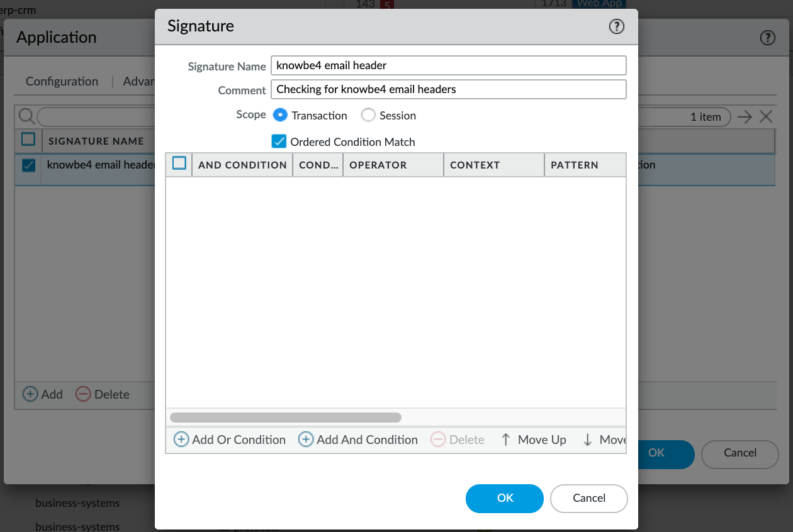
Task: Uncheck Ordered Condition Match checkbox
Action: point(279,141)
